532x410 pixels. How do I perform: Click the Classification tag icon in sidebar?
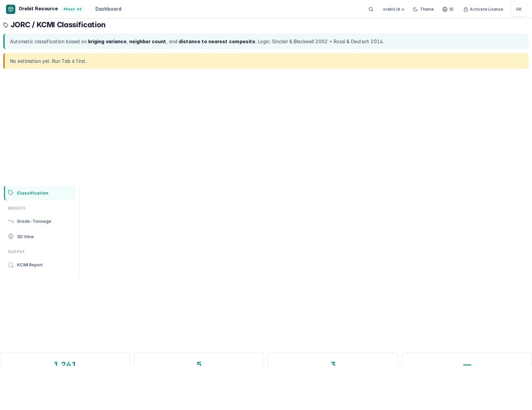11,193
